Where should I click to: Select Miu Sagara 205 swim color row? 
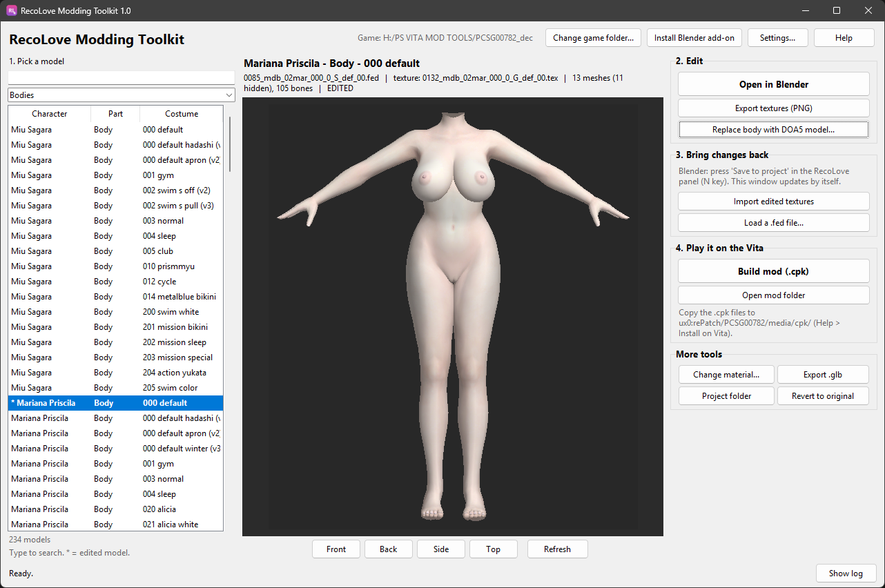click(x=116, y=388)
